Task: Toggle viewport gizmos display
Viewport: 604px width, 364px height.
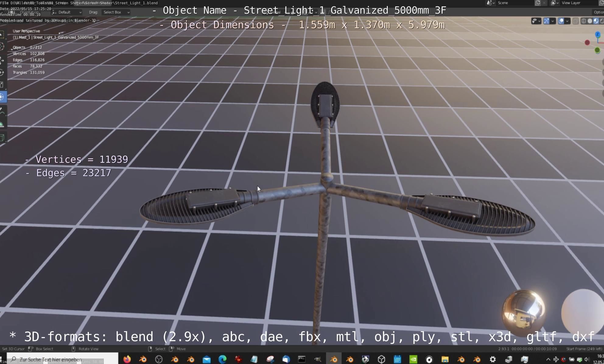Action: tap(546, 21)
